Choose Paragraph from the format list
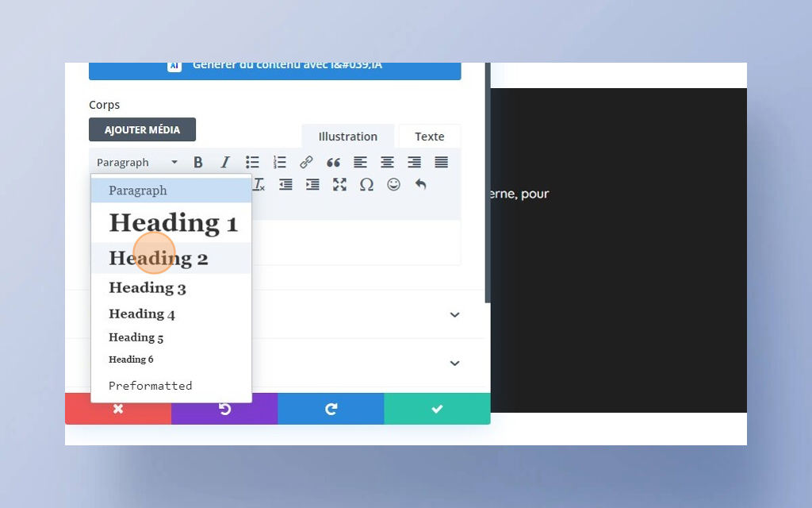The width and height of the screenshot is (812, 508). [x=171, y=190]
